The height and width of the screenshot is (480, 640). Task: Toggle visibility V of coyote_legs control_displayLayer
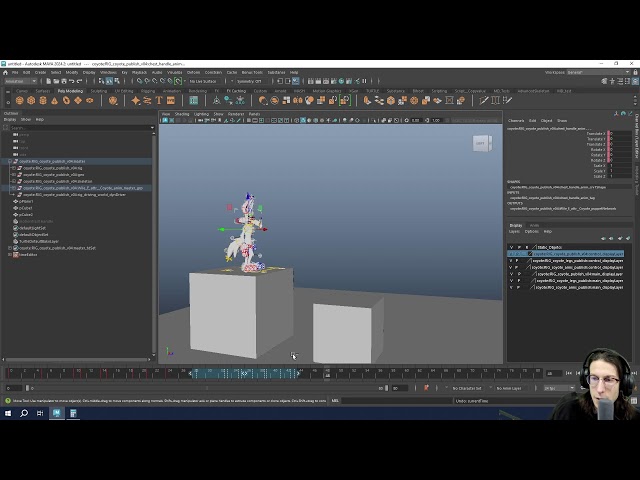(x=511, y=260)
